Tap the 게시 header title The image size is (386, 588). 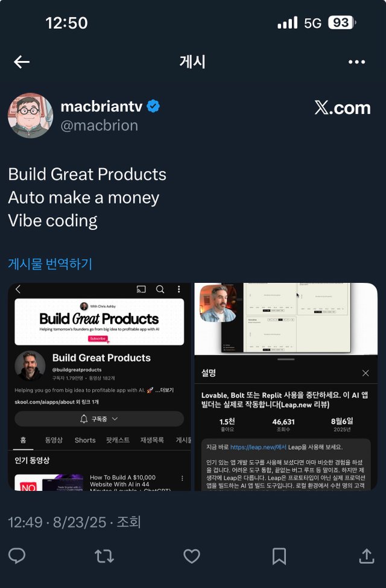192,62
